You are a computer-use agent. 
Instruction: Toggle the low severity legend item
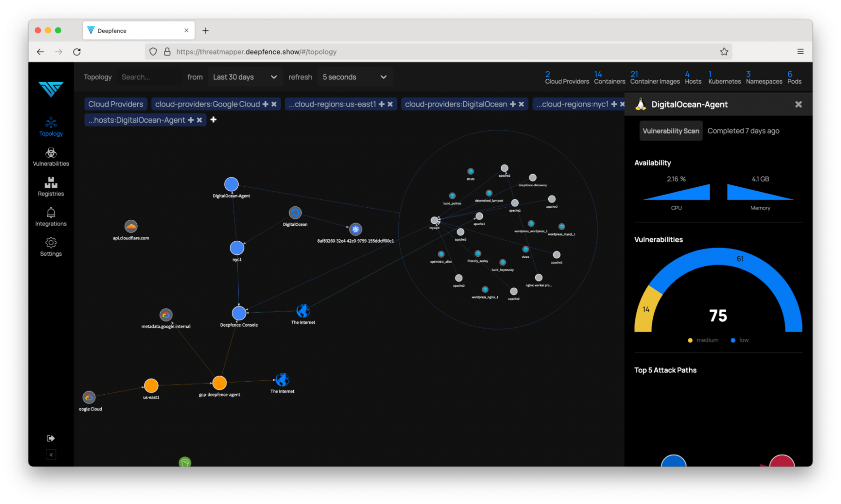[739, 340]
